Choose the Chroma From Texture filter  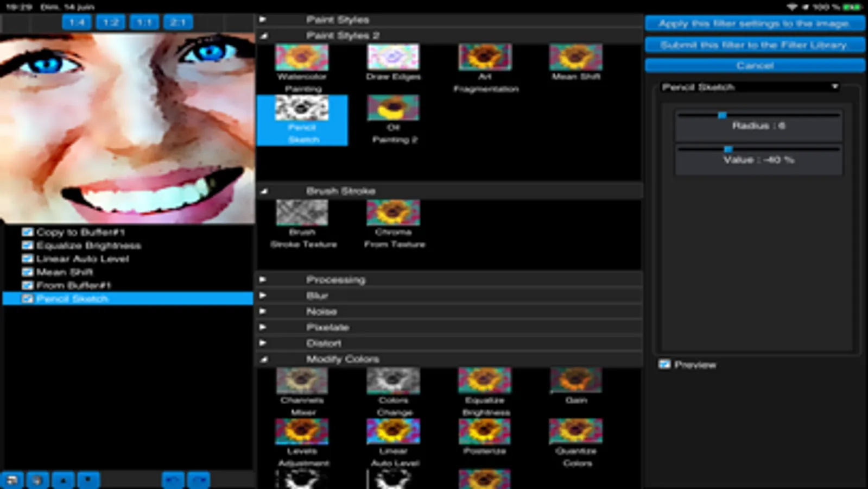393,212
